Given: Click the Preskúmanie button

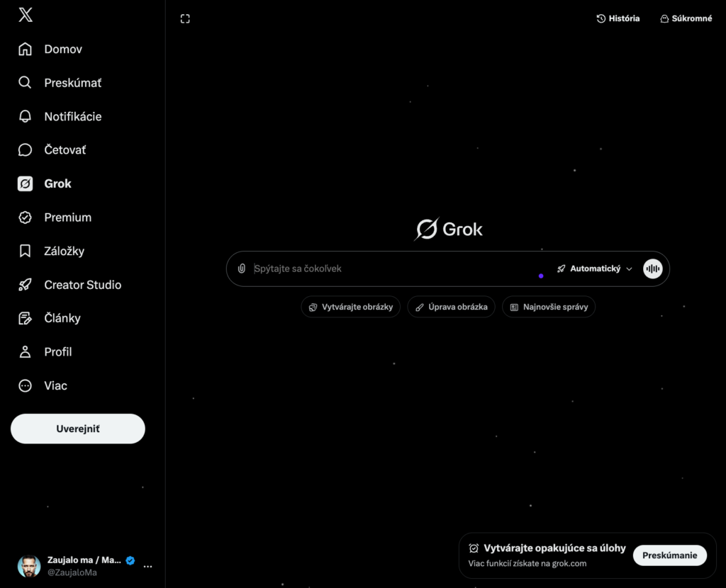Looking at the screenshot, I should tap(669, 555).
